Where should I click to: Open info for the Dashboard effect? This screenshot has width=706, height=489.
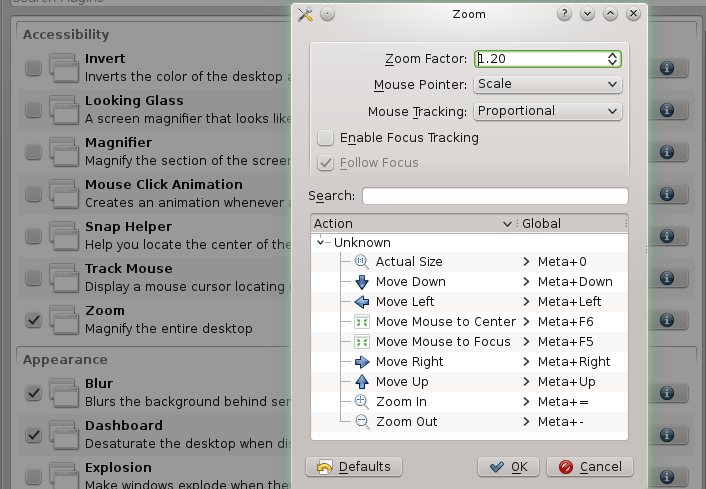tap(667, 435)
